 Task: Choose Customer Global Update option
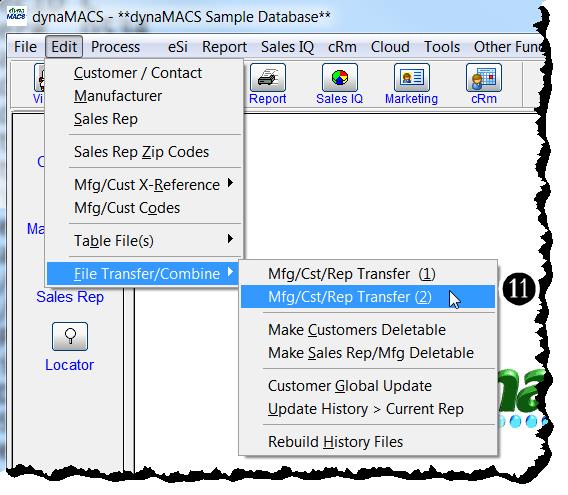click(x=350, y=386)
